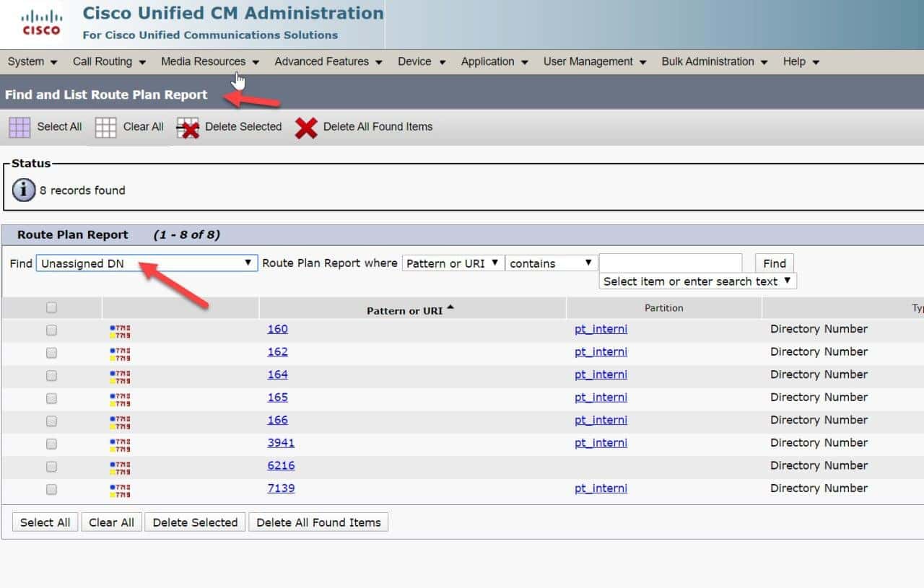Open the Device menu
The image size is (924, 588).
pos(422,61)
